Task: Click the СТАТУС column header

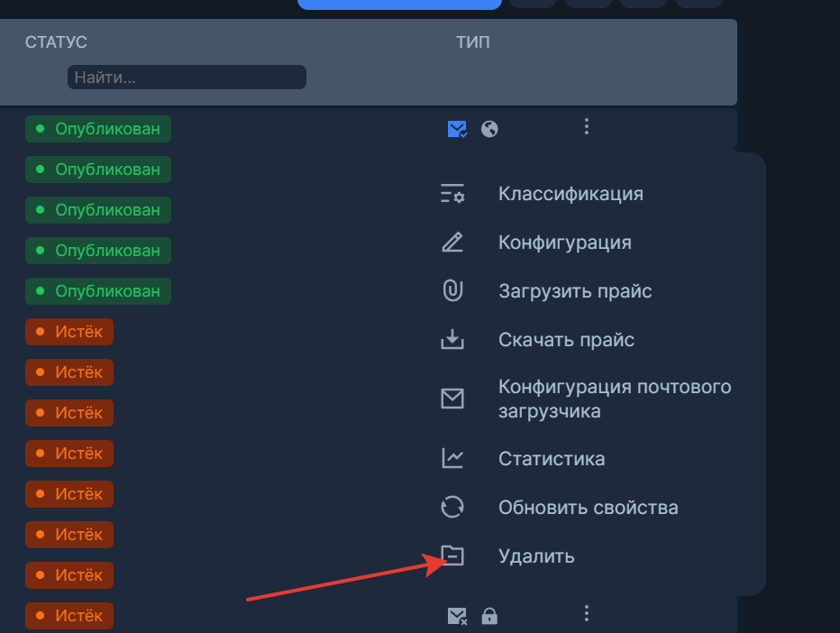Action: (x=56, y=42)
